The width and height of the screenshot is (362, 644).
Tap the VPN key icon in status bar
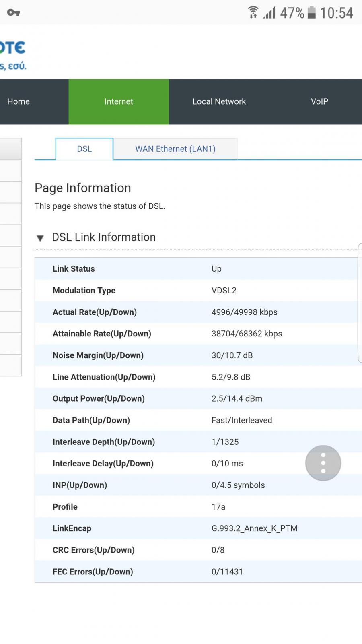[13, 12]
